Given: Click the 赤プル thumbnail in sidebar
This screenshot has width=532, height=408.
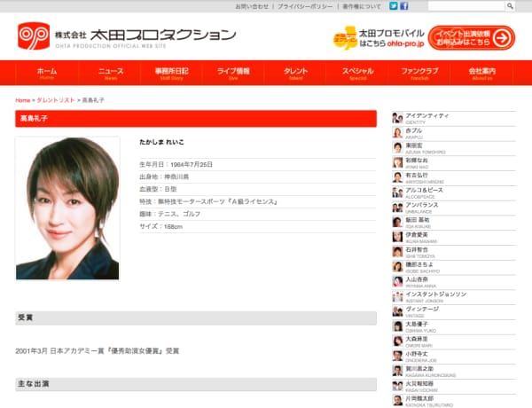Looking at the screenshot, I should [397, 133].
